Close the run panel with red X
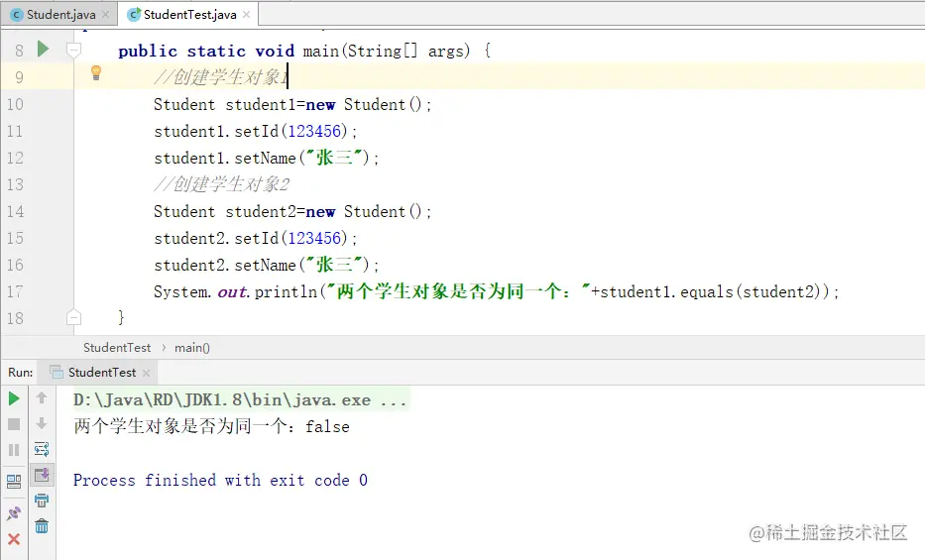 pos(14,538)
